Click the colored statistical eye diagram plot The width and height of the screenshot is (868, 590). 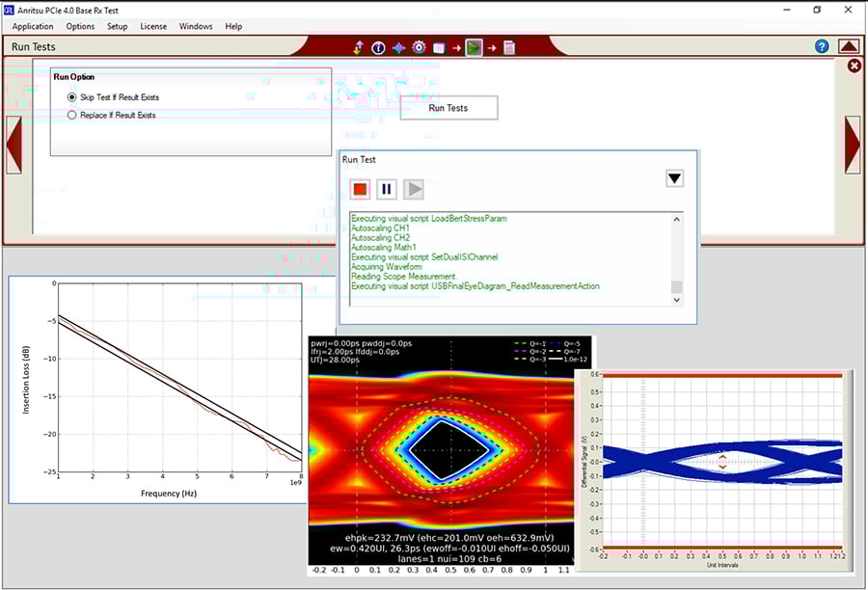tap(441, 450)
